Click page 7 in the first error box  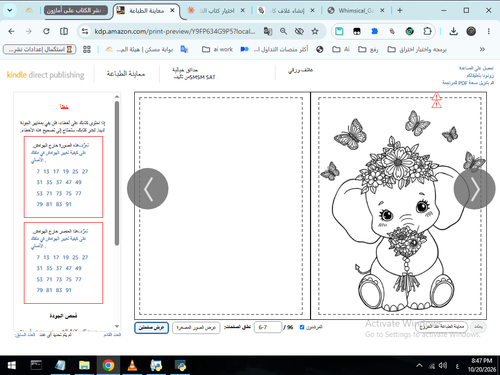click(x=38, y=171)
